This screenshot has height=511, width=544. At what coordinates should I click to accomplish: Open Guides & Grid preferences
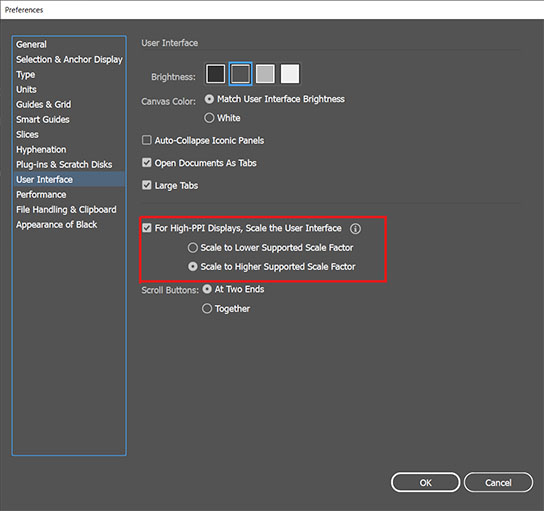(43, 104)
